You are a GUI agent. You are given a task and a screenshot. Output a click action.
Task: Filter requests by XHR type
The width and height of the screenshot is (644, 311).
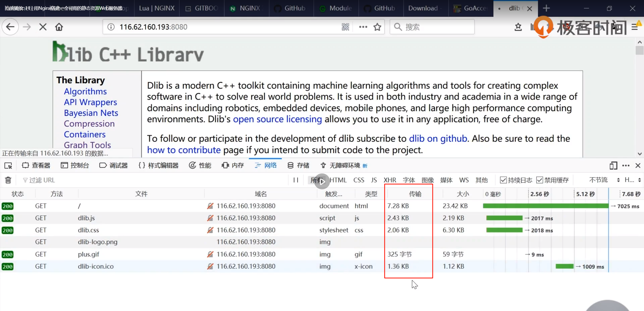[390, 180]
